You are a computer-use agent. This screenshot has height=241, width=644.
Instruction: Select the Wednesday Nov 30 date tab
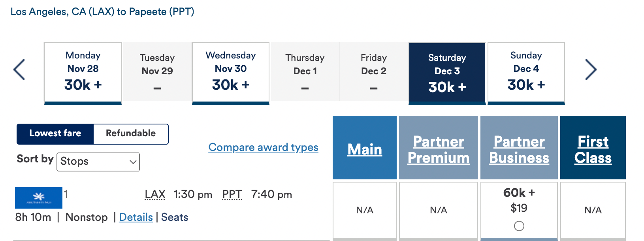point(231,72)
